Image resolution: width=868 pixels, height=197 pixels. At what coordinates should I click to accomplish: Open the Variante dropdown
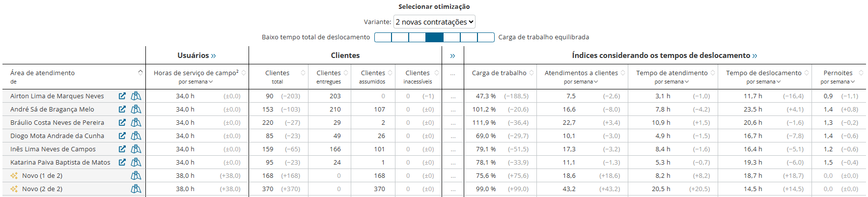point(434,22)
